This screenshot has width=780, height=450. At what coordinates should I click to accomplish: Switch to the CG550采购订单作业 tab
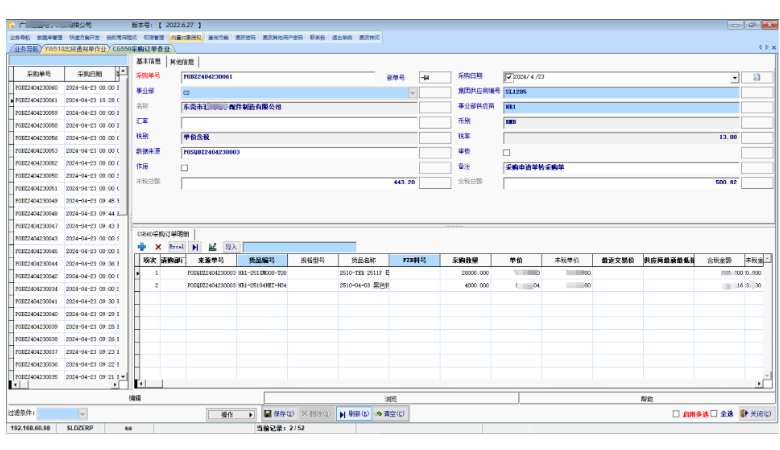tap(141, 49)
